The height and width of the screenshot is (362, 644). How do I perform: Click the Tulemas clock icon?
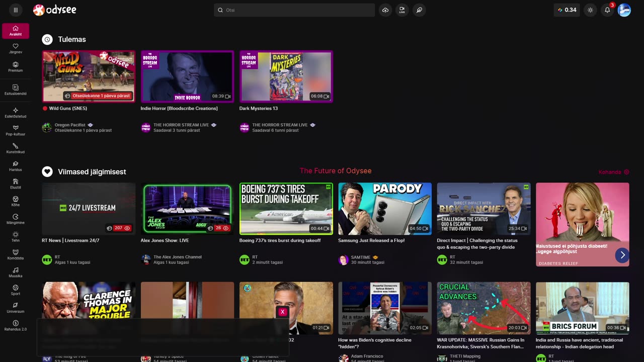tap(47, 39)
